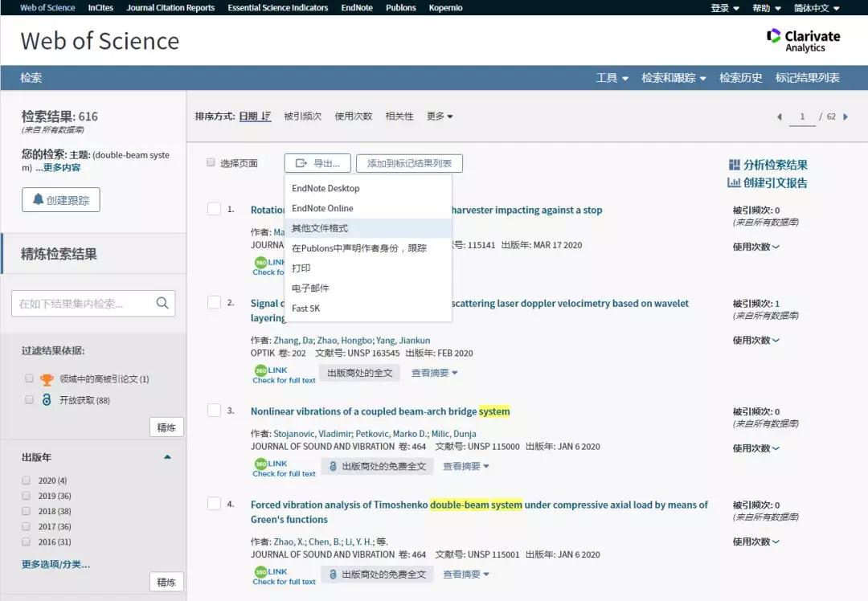The image size is (868, 601).
Task: Click the open access lock icon in the filters
Action: click(x=47, y=399)
